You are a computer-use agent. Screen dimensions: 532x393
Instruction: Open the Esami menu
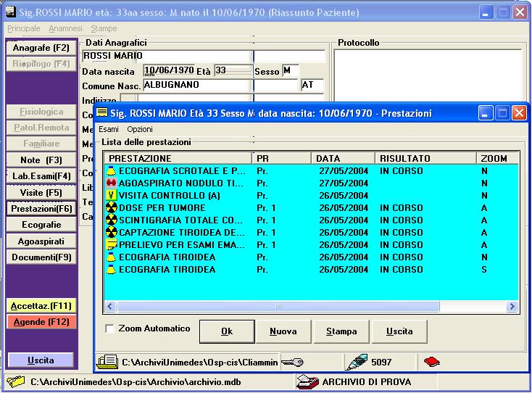108,128
